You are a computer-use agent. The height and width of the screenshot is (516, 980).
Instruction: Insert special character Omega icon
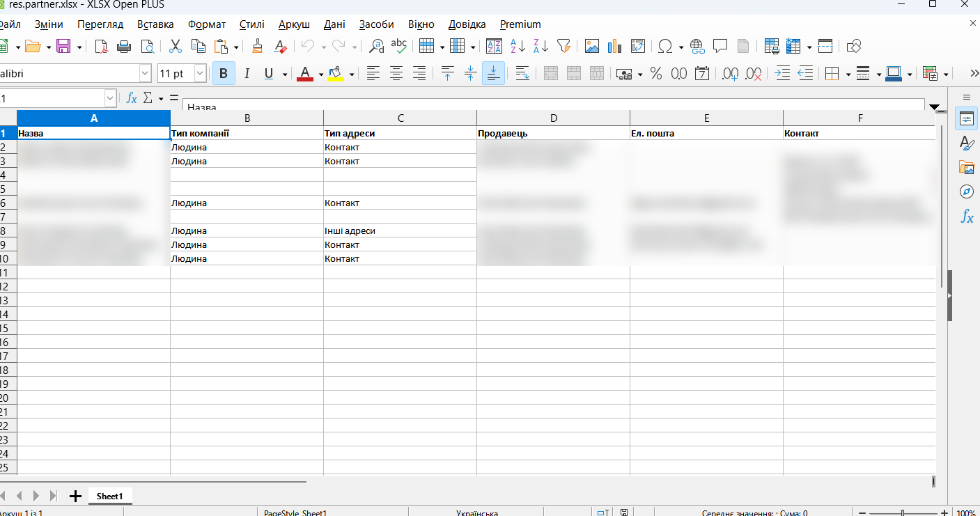coord(664,47)
